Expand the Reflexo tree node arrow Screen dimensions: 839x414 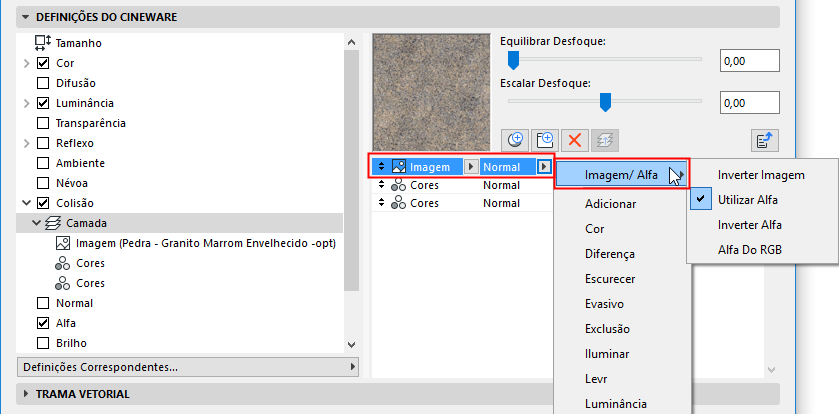tap(27, 143)
